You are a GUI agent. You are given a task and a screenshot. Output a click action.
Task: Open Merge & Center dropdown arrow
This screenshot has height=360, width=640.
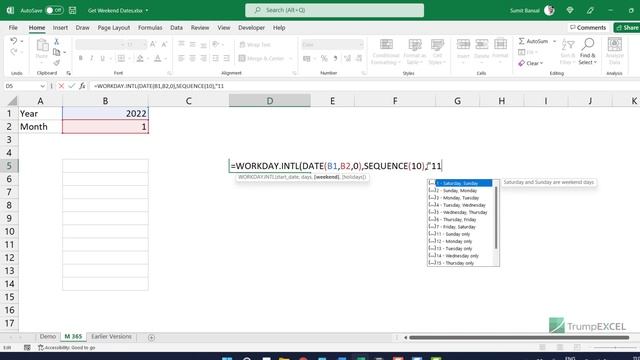tap(291, 59)
